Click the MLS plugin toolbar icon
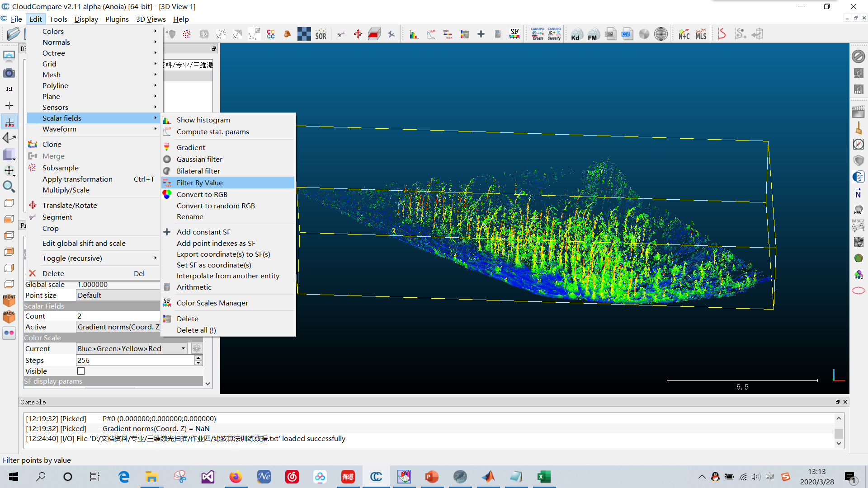 pyautogui.click(x=701, y=34)
